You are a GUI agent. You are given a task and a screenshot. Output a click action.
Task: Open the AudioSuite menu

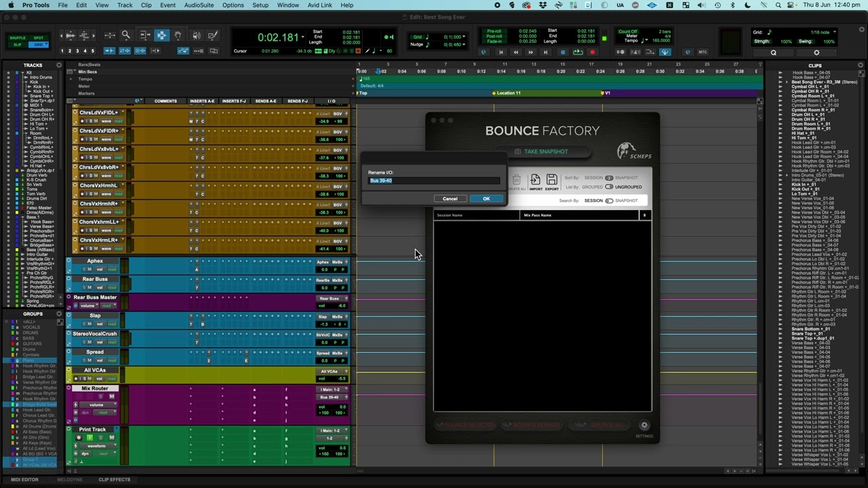[199, 5]
